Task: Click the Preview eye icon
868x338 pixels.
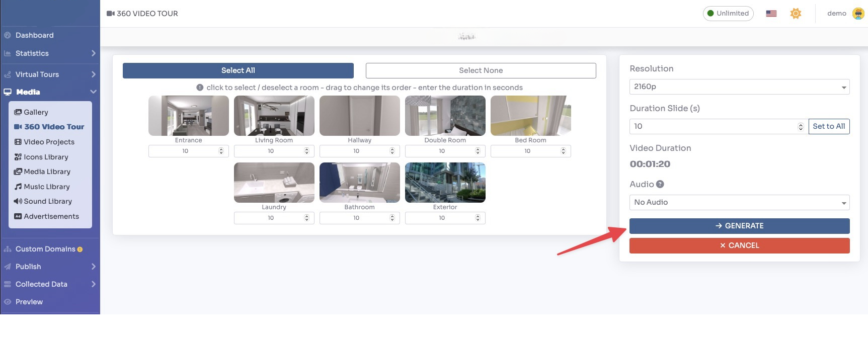Action: [8, 302]
